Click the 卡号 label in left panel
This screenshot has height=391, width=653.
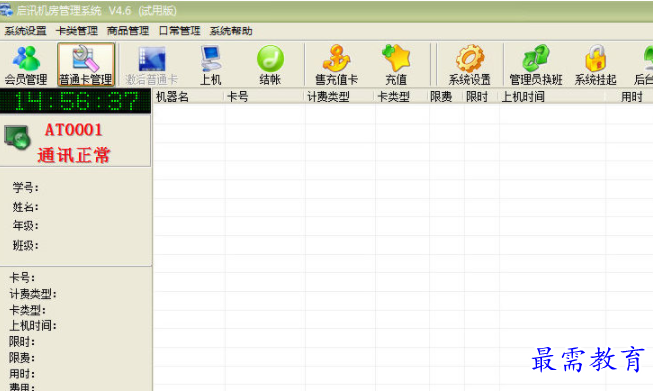coord(22,278)
